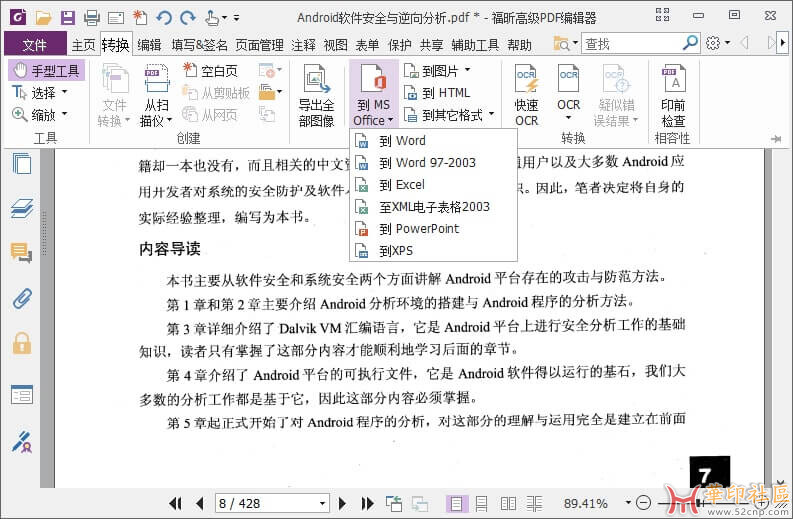Switch to the Share (共享) tab
This screenshot has height=519, width=793.
[431, 45]
